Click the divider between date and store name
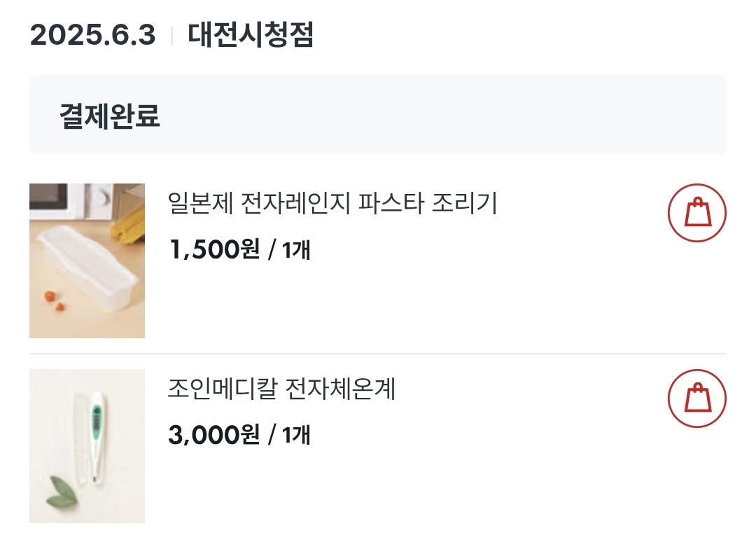Viewport: 756px width, 547px height. point(171,36)
